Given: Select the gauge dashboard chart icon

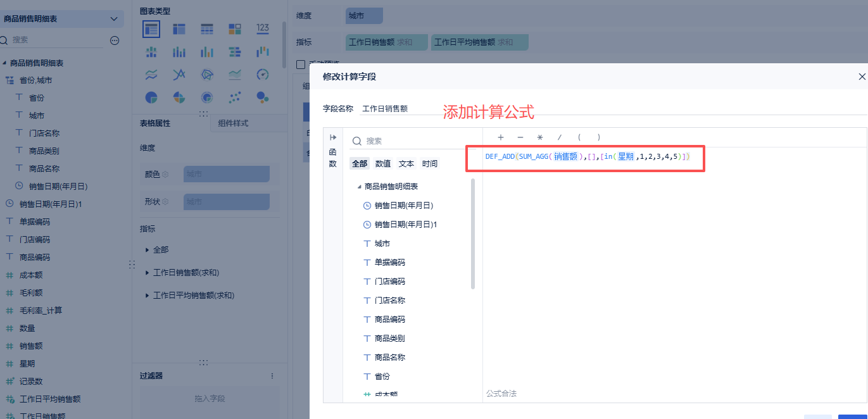Looking at the screenshot, I should tap(263, 75).
